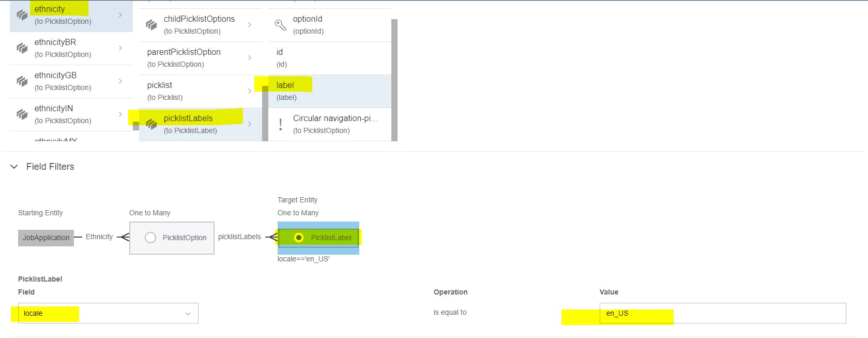868x338 pixels.
Task: Click the childPicklistOptions navigation icon
Action: click(x=151, y=25)
